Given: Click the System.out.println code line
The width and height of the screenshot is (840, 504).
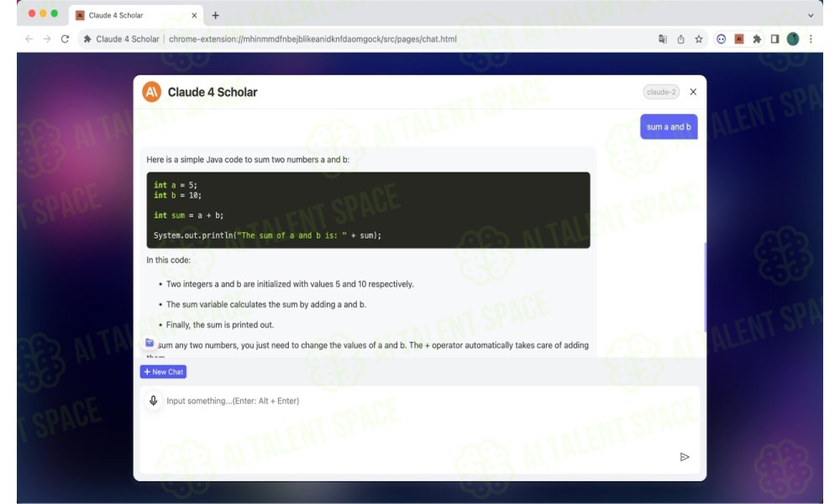Looking at the screenshot, I should pos(267,236).
